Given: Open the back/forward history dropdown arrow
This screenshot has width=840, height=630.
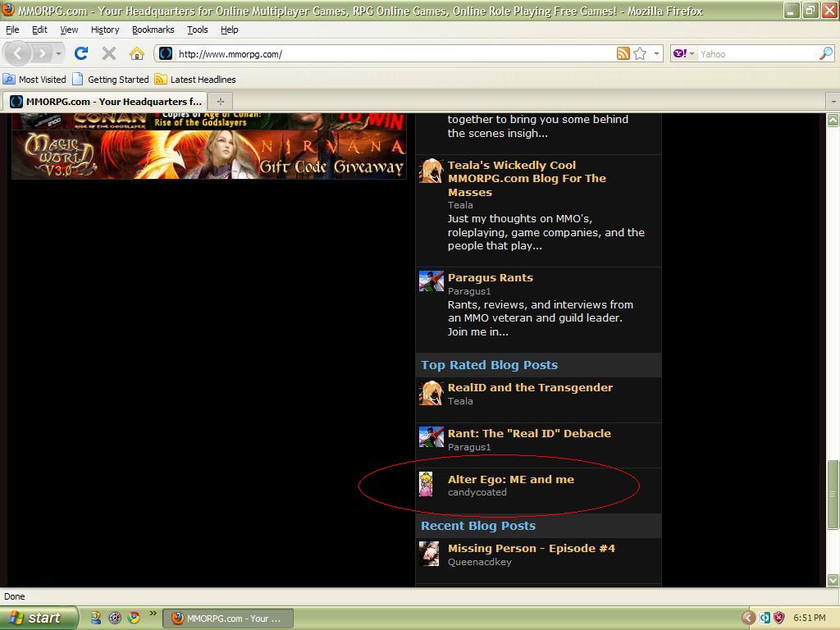Looking at the screenshot, I should [x=58, y=53].
